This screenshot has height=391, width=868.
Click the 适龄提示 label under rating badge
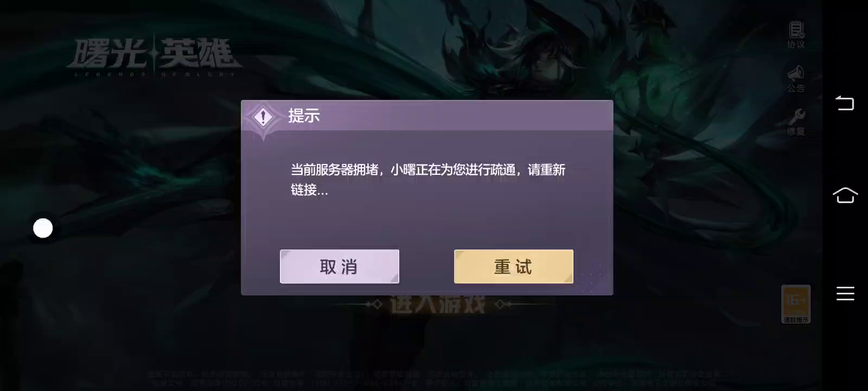pyautogui.click(x=796, y=320)
